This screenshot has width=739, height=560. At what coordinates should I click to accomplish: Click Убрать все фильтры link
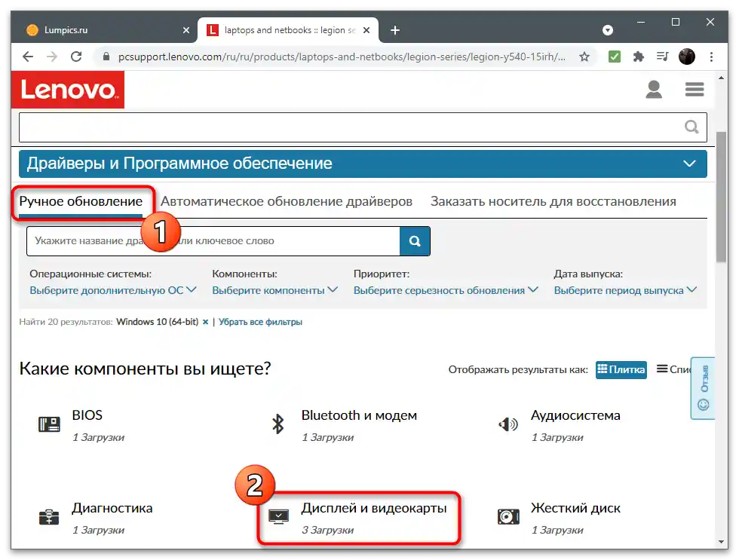260,322
